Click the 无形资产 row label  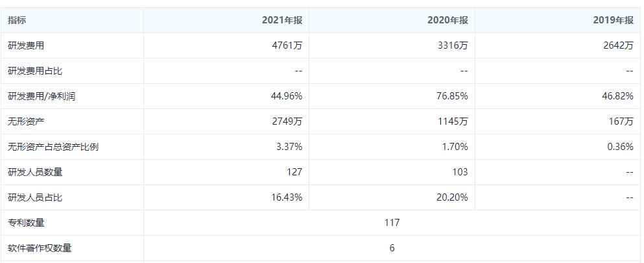[26, 121]
